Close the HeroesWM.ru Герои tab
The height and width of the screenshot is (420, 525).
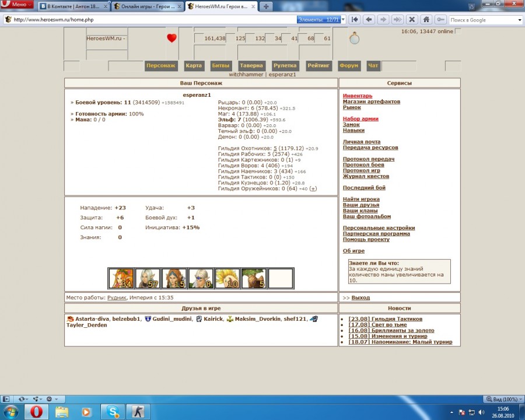(x=253, y=6)
